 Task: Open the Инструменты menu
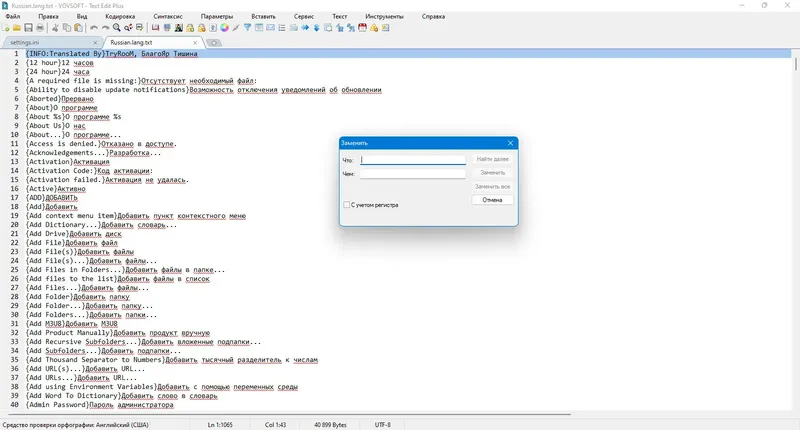[384, 16]
